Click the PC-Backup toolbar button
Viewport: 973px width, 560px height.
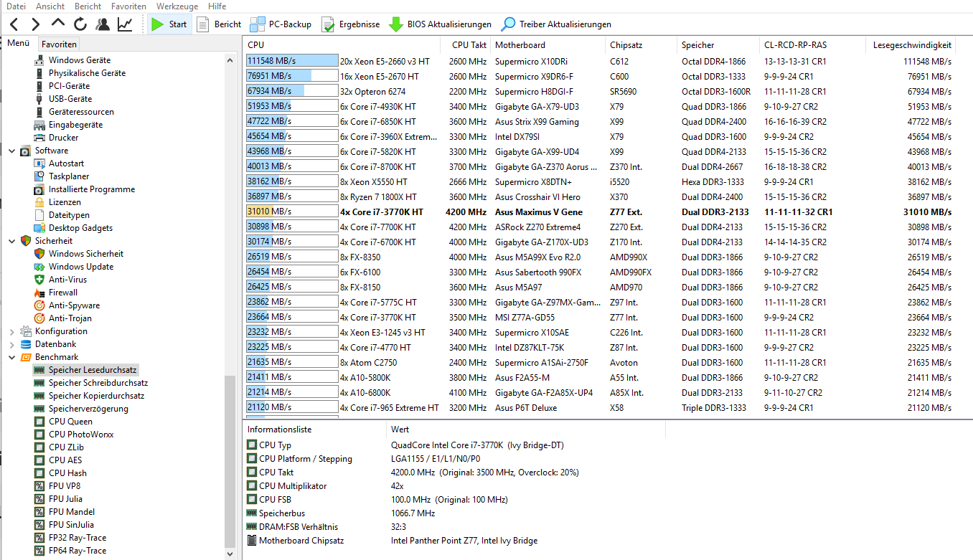[281, 24]
